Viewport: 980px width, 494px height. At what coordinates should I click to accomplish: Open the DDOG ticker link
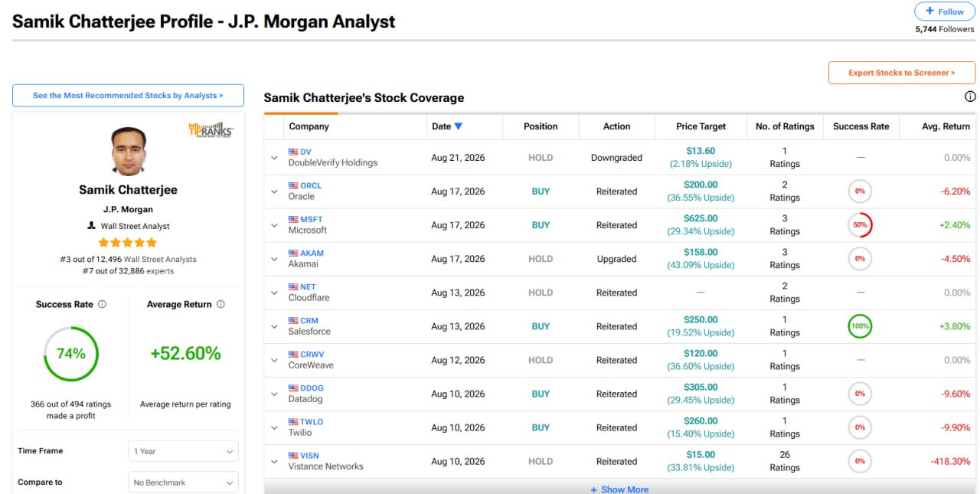pyautogui.click(x=312, y=388)
